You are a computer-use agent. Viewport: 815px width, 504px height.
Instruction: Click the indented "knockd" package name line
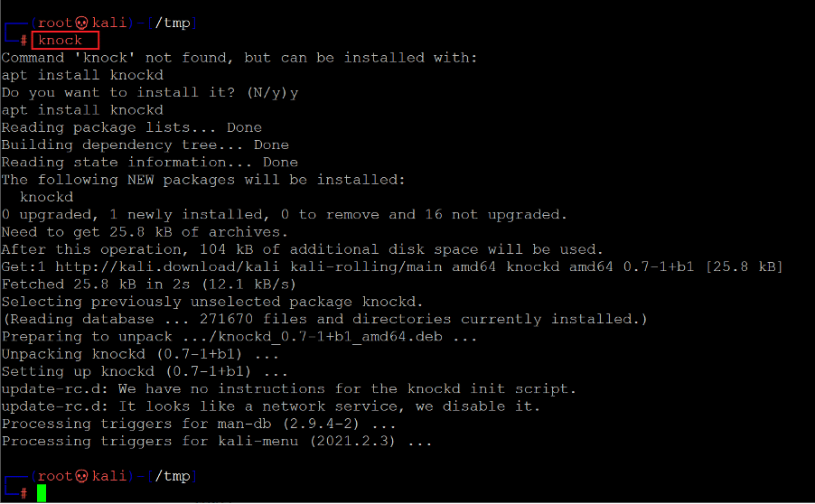coord(46,197)
